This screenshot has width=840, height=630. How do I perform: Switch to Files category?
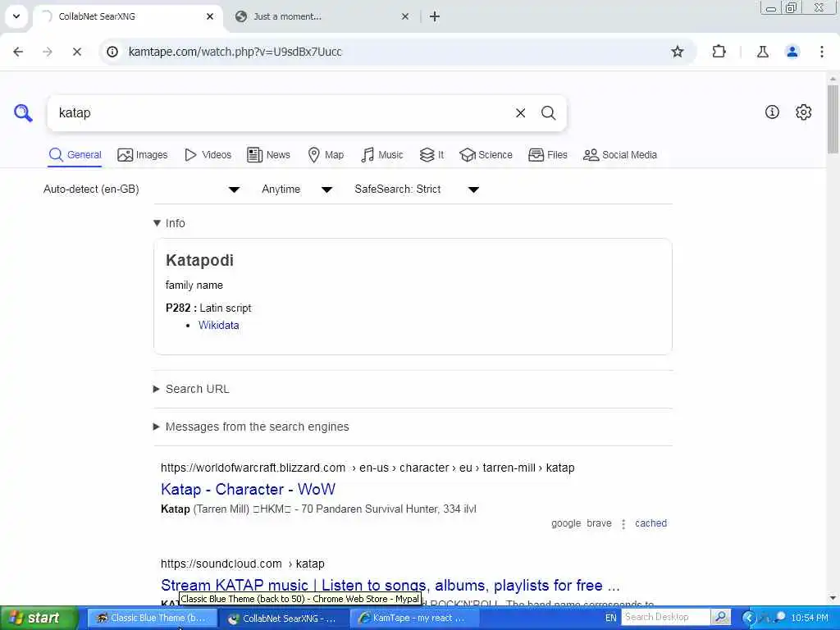[x=547, y=155]
